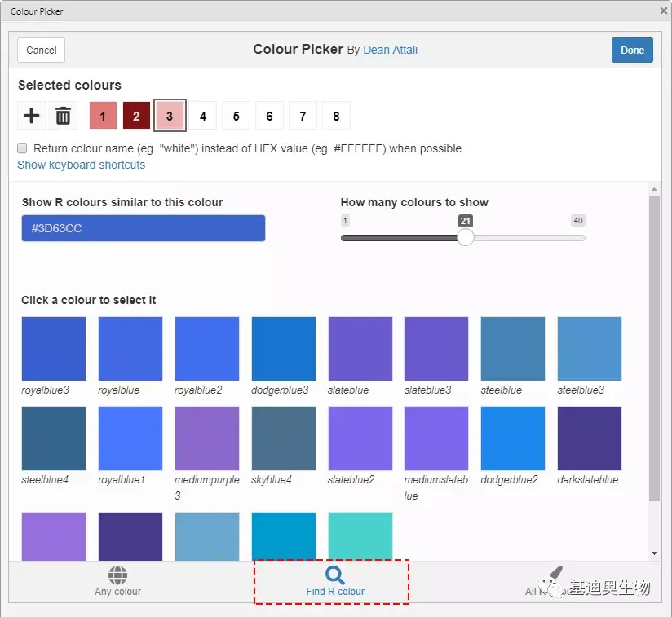Screen dimensions: 672x617
Task: Click the trash icon to delete selected colour
Action: (63, 116)
